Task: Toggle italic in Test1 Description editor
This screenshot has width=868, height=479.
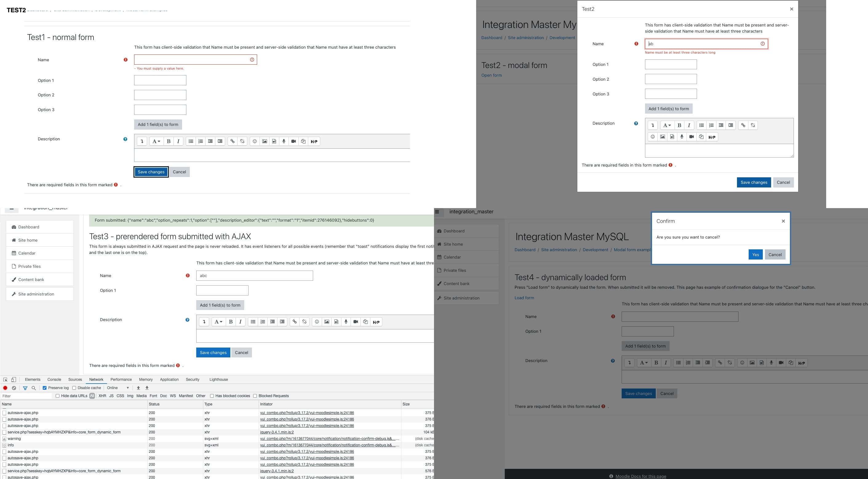Action: 178,141
